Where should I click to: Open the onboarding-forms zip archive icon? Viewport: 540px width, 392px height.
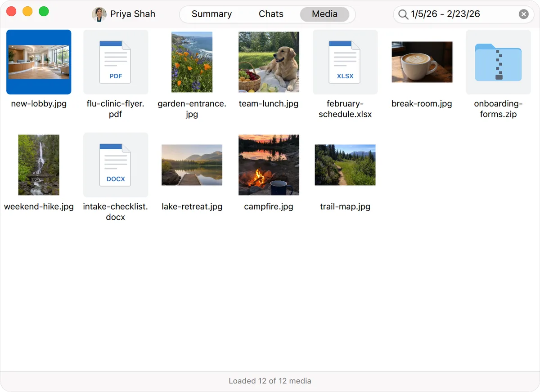(498, 62)
